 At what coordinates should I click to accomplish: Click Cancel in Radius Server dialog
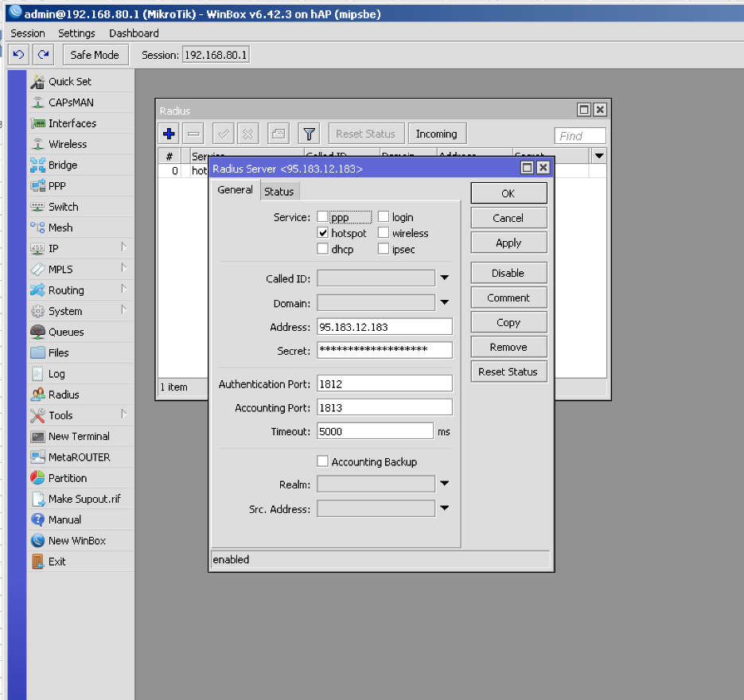point(508,218)
